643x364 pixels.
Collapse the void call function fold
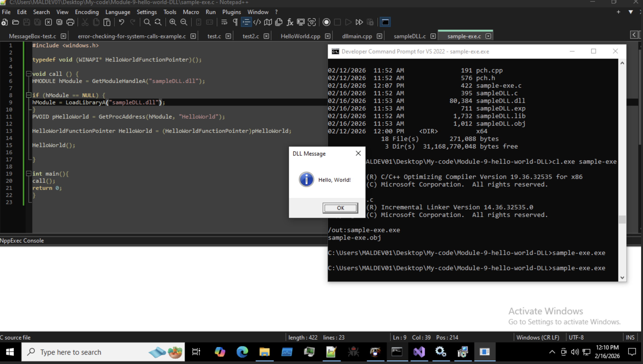tap(29, 73)
